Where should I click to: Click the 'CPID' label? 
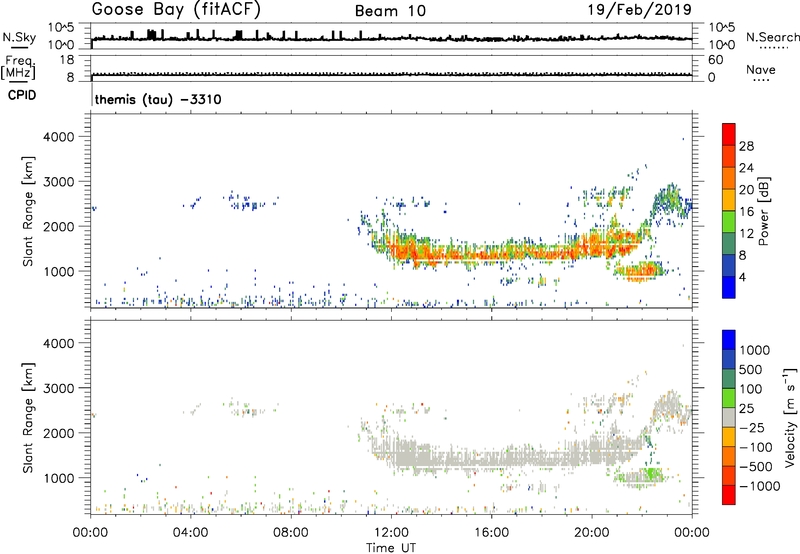point(22,95)
